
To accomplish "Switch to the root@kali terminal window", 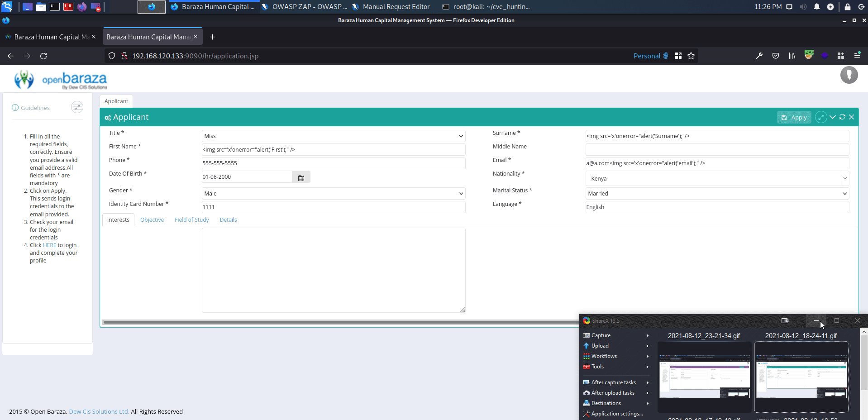I will (x=486, y=7).
